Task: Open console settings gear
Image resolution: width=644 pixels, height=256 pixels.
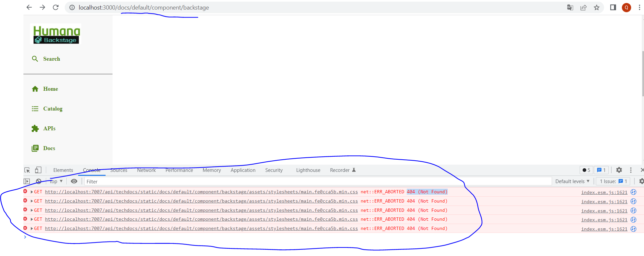Action: pos(641,181)
